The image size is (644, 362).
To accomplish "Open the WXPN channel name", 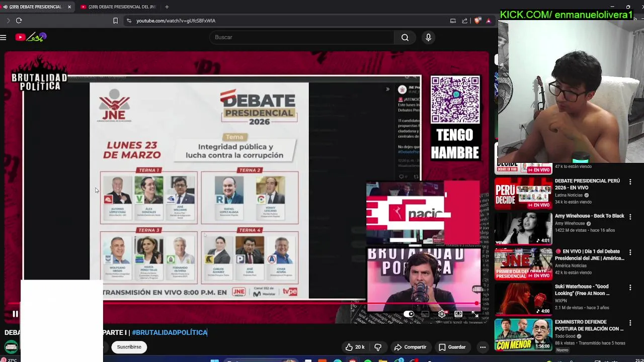I will 560,301.
